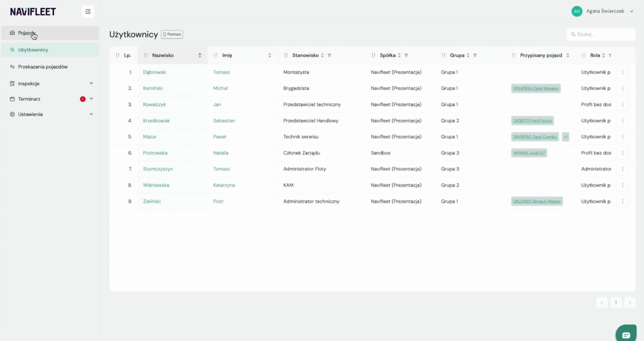Open the user profile of Dąbrowski
The width and height of the screenshot is (644, 341).
[x=155, y=72]
